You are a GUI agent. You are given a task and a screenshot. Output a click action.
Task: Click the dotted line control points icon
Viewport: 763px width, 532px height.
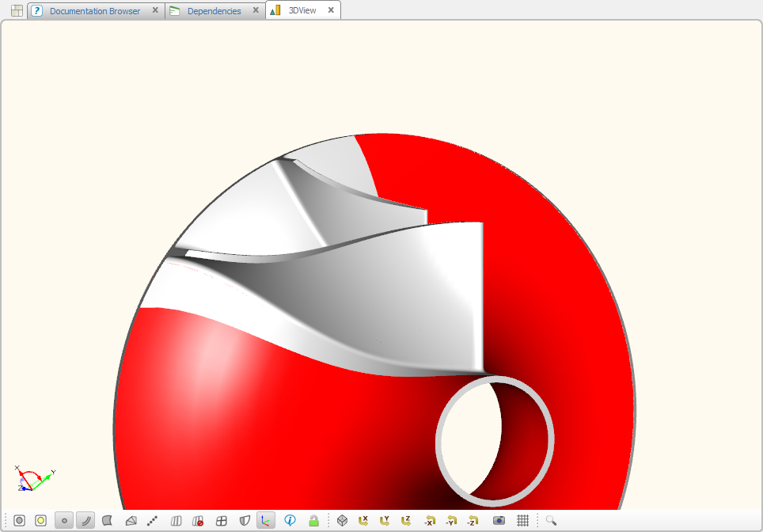point(152,520)
